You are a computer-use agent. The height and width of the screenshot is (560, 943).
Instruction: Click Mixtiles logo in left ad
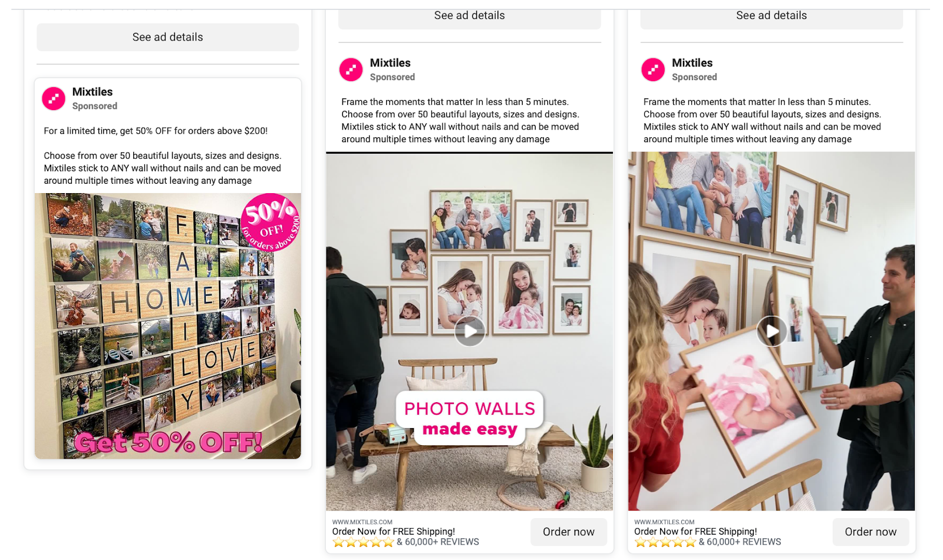(x=54, y=98)
